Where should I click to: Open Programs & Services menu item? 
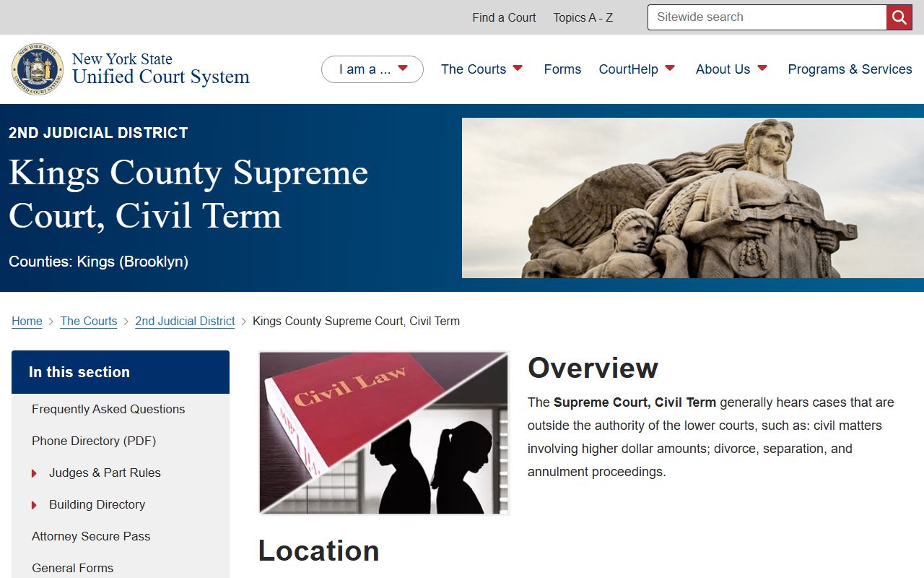point(850,69)
